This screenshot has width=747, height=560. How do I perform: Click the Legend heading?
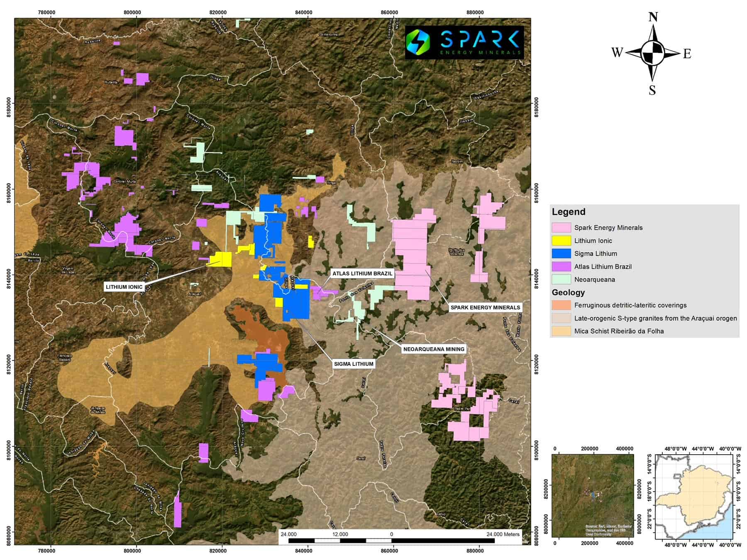click(x=569, y=212)
